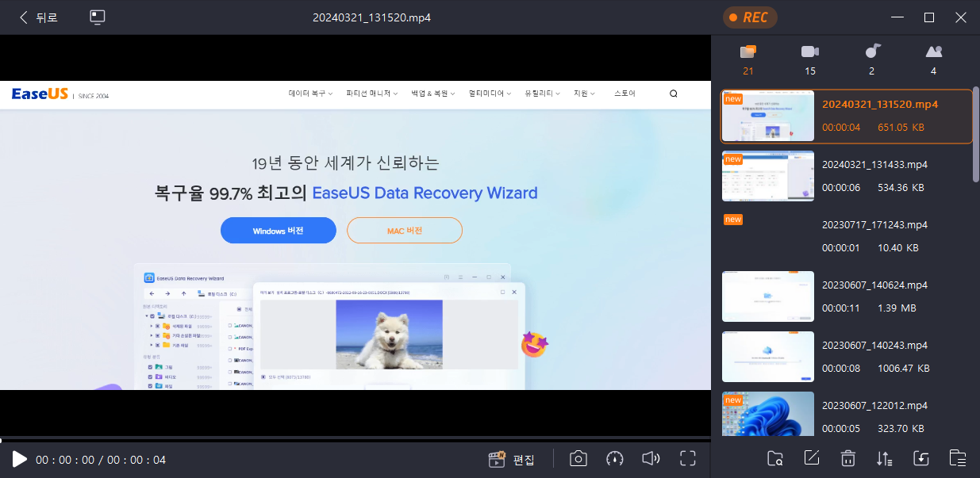Click the import recording icon
The height and width of the screenshot is (478, 980).
tap(920, 458)
